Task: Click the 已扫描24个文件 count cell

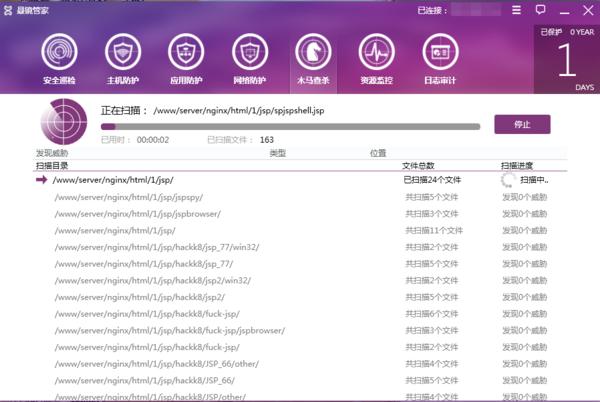Action: point(432,180)
